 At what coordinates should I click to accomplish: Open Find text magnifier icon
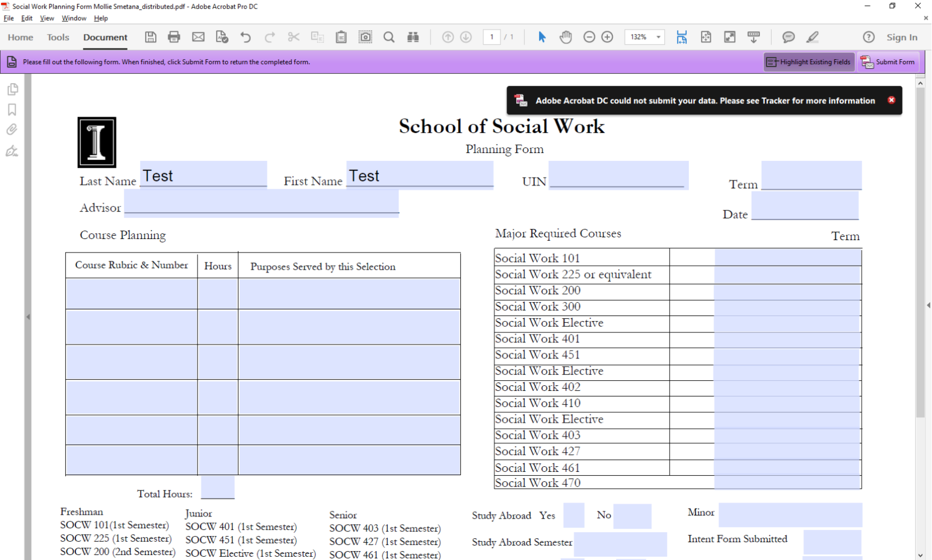(389, 37)
